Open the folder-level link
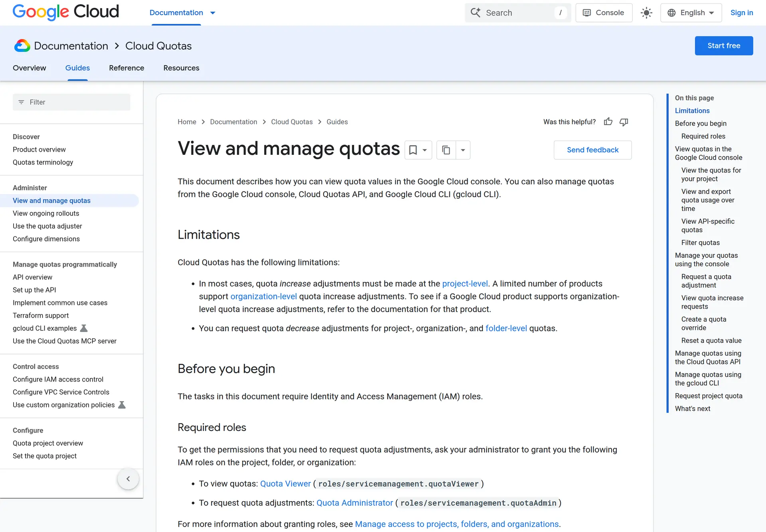 506,328
